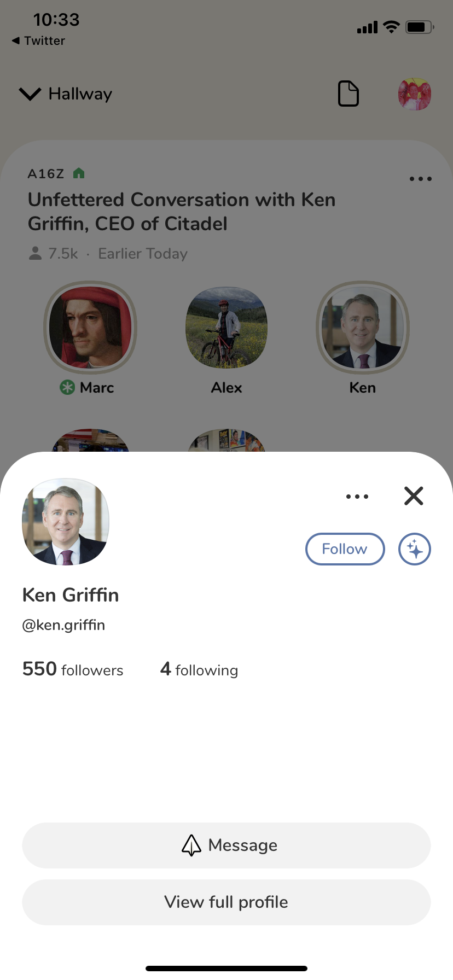Open the room options three-dot menu

[x=420, y=179]
